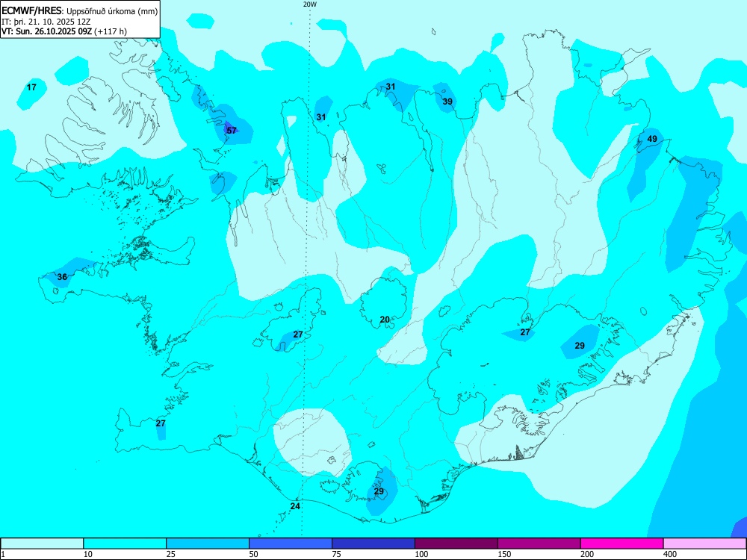Click the 20 precipitation value

[385, 320]
